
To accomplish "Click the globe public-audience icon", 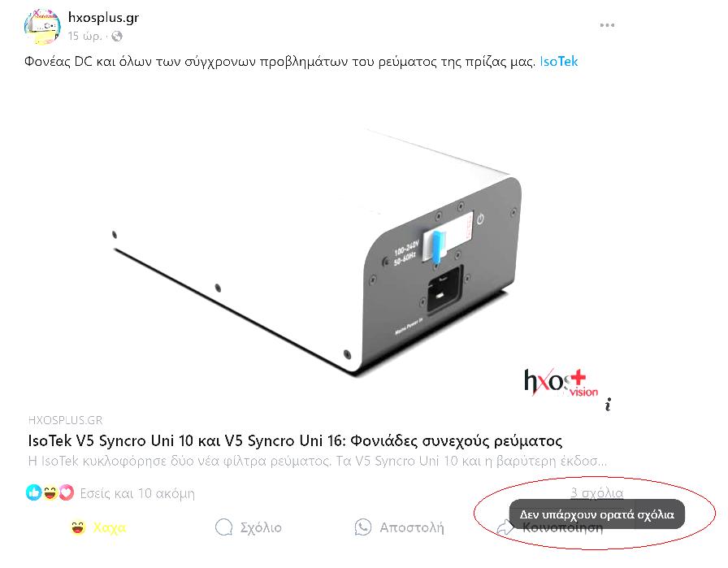I will 117,37.
